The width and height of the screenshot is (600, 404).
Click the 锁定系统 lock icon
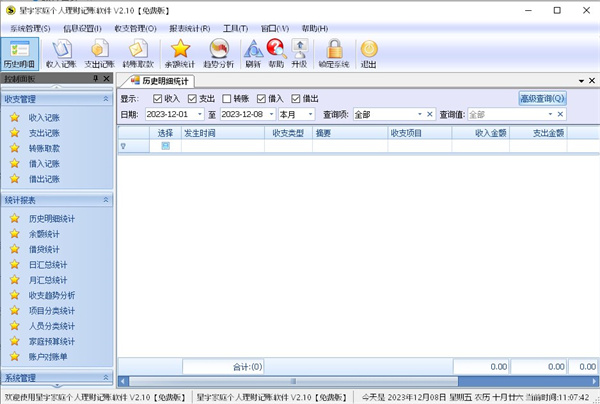coord(335,53)
